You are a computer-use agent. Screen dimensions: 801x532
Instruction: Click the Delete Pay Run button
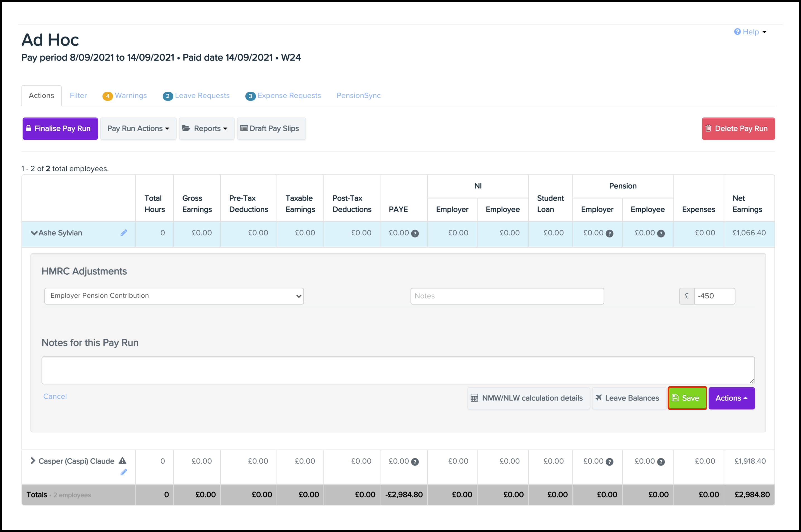click(738, 129)
